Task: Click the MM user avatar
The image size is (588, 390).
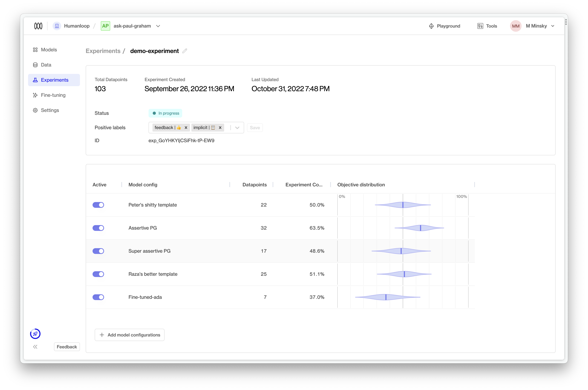Action: tap(515, 26)
